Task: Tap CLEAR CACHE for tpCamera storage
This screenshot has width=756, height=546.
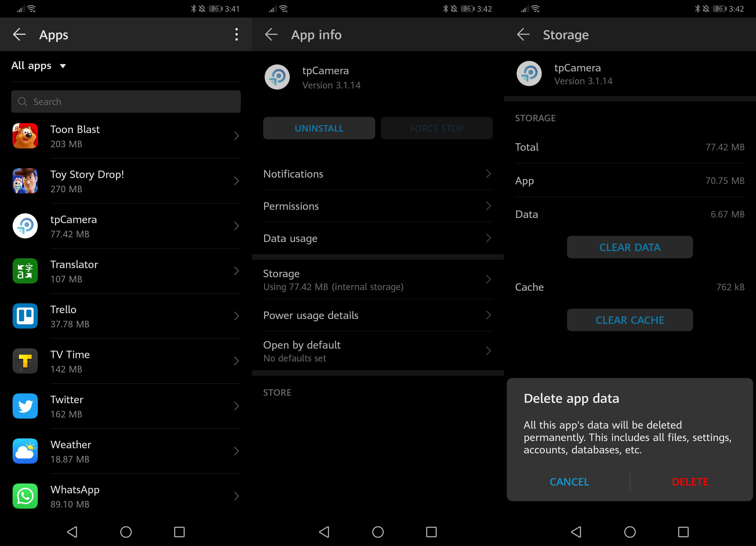Action: (x=630, y=320)
